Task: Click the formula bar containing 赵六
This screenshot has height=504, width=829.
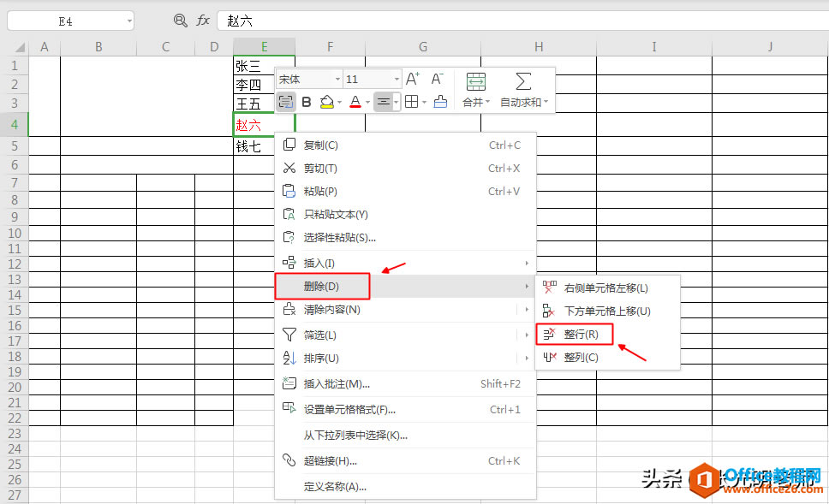Action: tap(522, 21)
